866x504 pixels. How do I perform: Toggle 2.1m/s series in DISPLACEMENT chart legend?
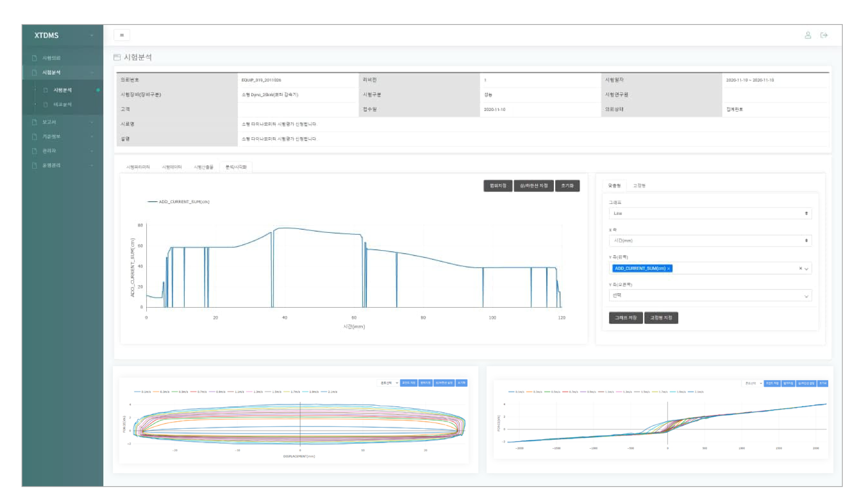(x=329, y=392)
